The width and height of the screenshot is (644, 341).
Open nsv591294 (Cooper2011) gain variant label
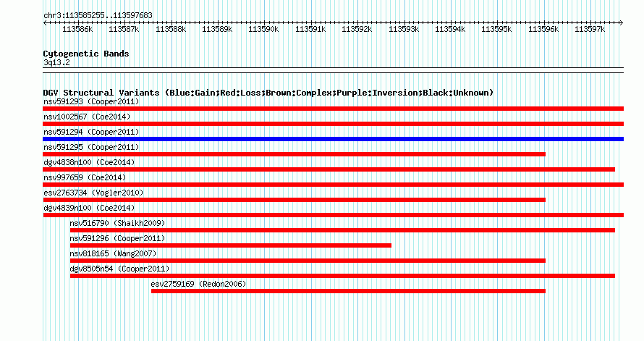91,132
